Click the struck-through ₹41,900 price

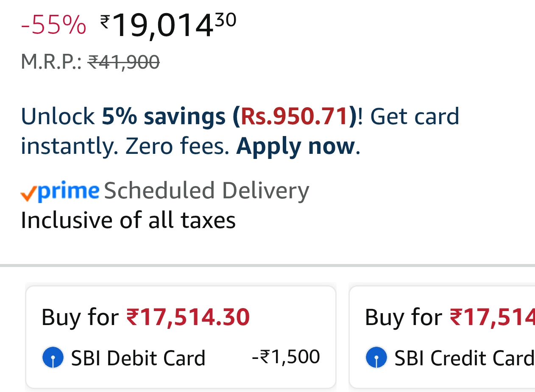point(123,62)
